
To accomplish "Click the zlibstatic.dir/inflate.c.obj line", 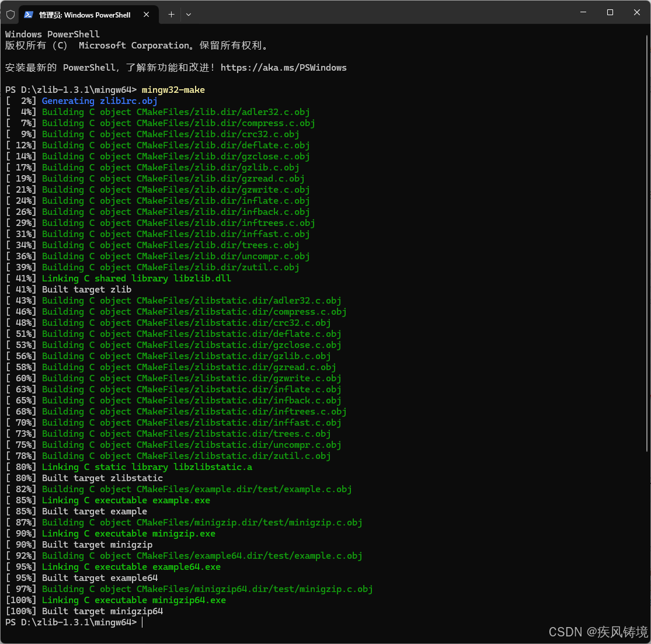I will pyautogui.click(x=173, y=389).
